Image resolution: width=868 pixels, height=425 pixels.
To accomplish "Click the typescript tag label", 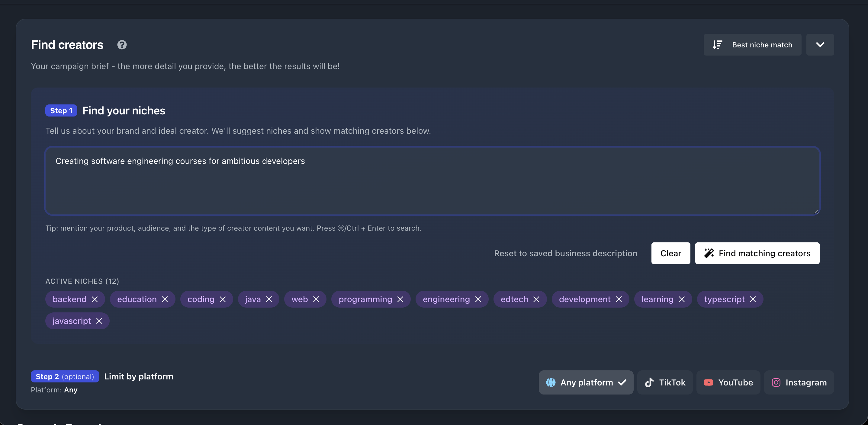I will 725,299.
